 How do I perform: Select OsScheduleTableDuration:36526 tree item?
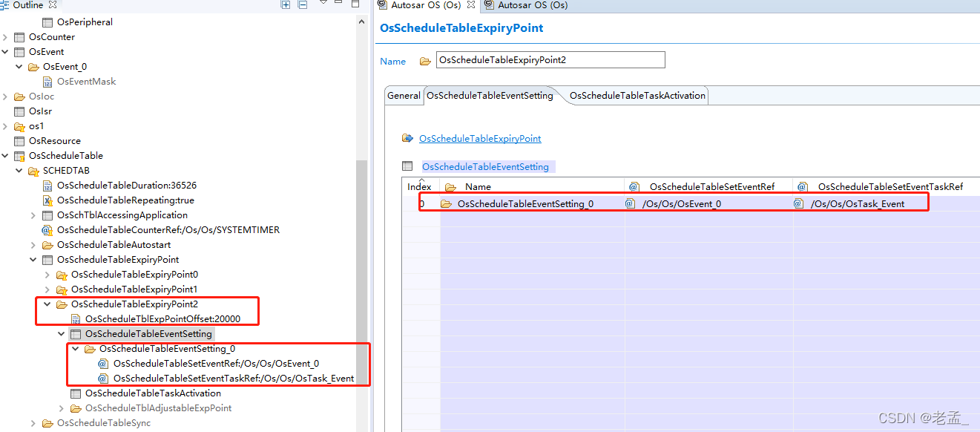(x=127, y=186)
